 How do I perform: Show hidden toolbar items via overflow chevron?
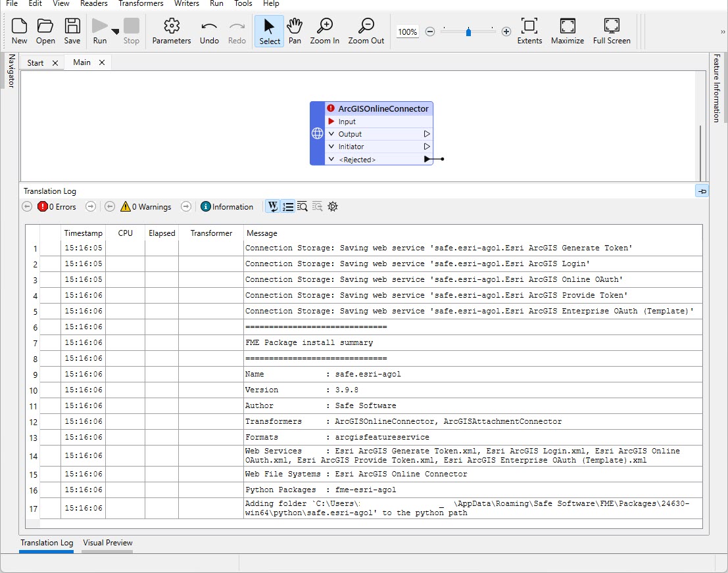(x=723, y=32)
